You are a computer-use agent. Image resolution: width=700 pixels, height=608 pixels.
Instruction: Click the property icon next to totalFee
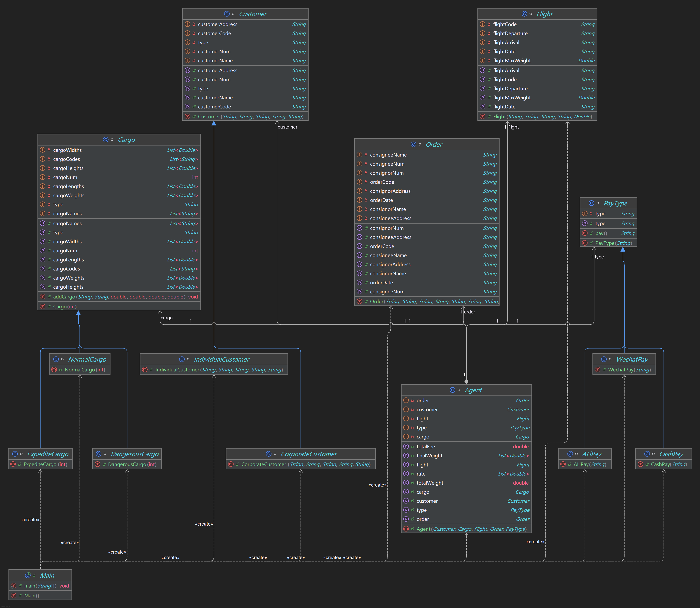406,447
